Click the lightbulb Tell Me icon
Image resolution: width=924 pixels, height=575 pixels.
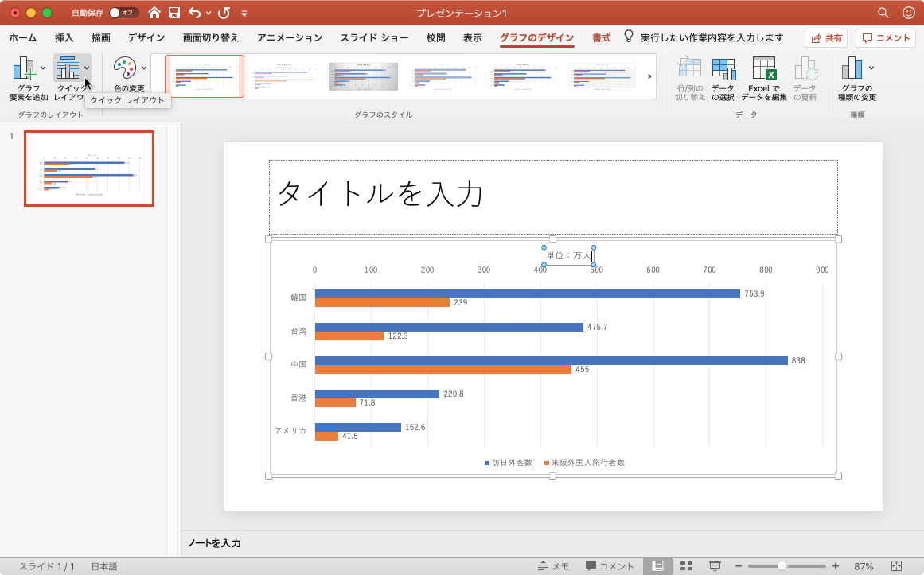coord(629,37)
